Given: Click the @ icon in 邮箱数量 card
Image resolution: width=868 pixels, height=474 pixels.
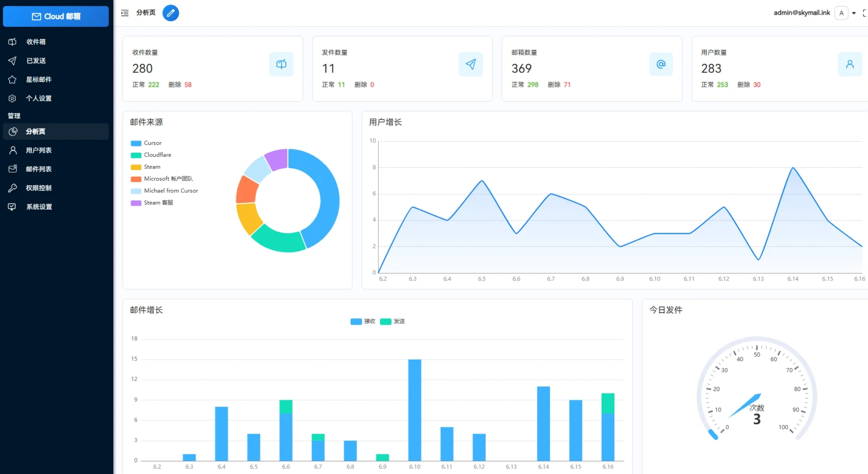Looking at the screenshot, I should point(661,64).
